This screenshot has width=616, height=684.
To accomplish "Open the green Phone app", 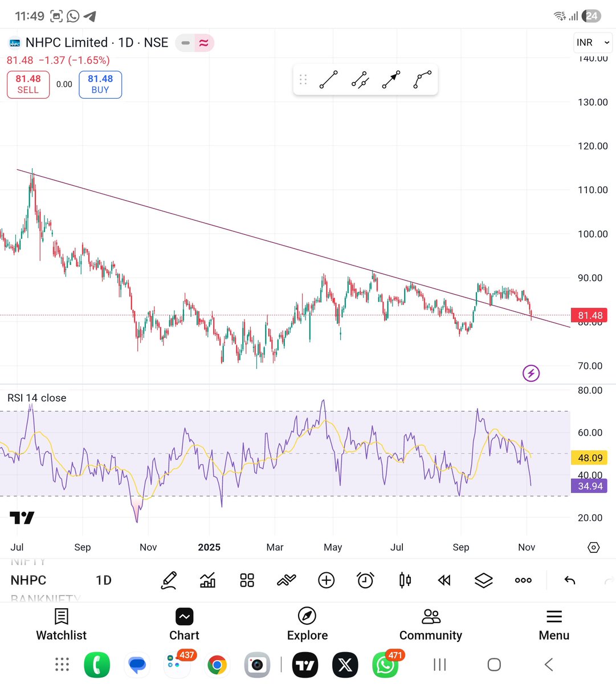I will click(x=97, y=665).
